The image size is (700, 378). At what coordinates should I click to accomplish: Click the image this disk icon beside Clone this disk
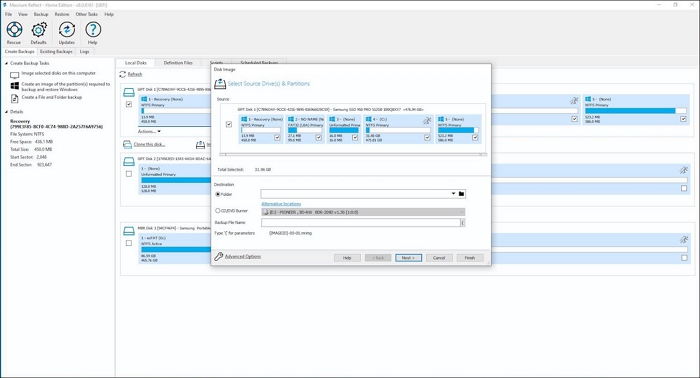coord(200,144)
